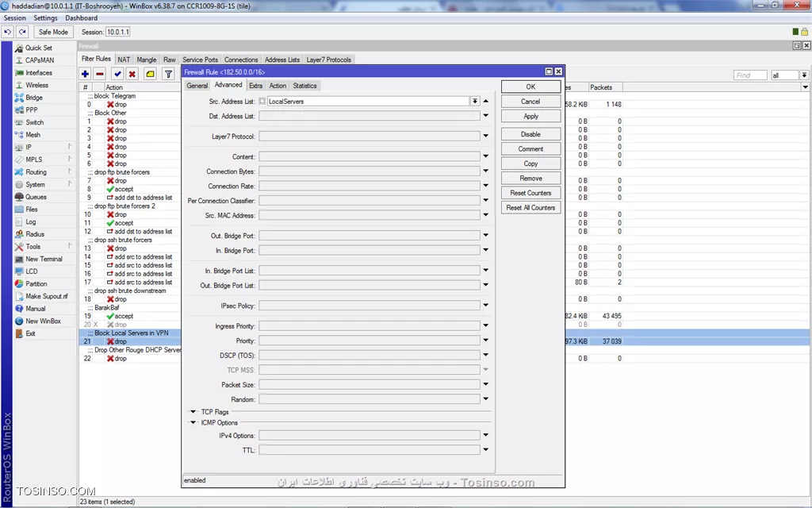Remove rule with red minus icon
This screenshot has width=812, height=508.
pos(100,74)
